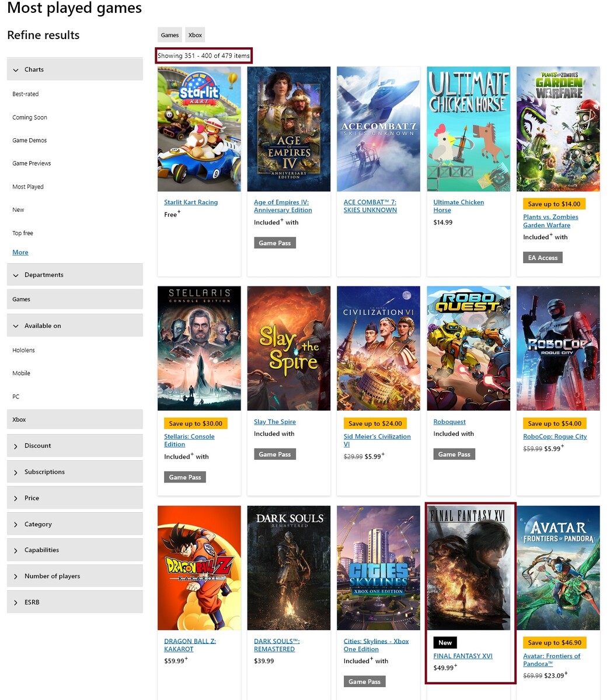The width and height of the screenshot is (610, 700).
Task: Open Dragon Ball Z Kakarot cover art
Action: (199, 568)
